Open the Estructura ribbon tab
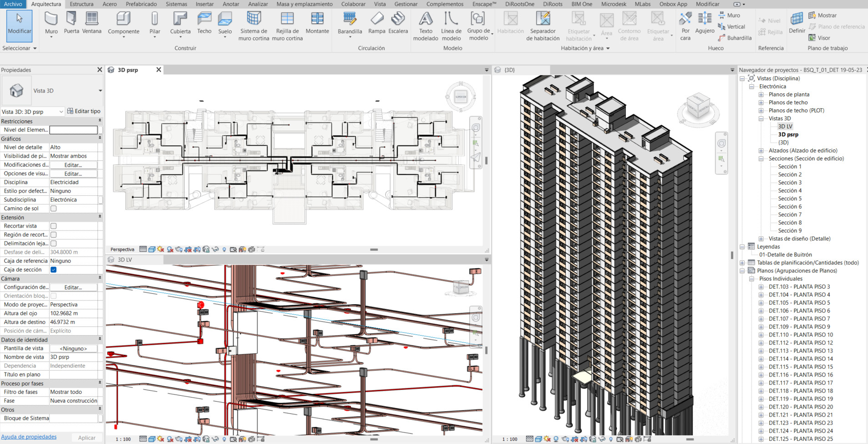868x444 pixels. pos(81,4)
